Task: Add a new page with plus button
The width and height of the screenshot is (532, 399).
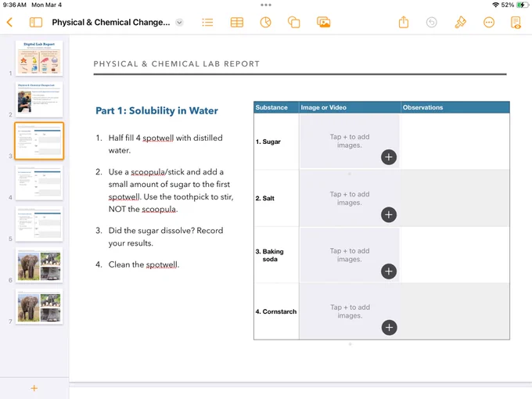Action: (34, 388)
